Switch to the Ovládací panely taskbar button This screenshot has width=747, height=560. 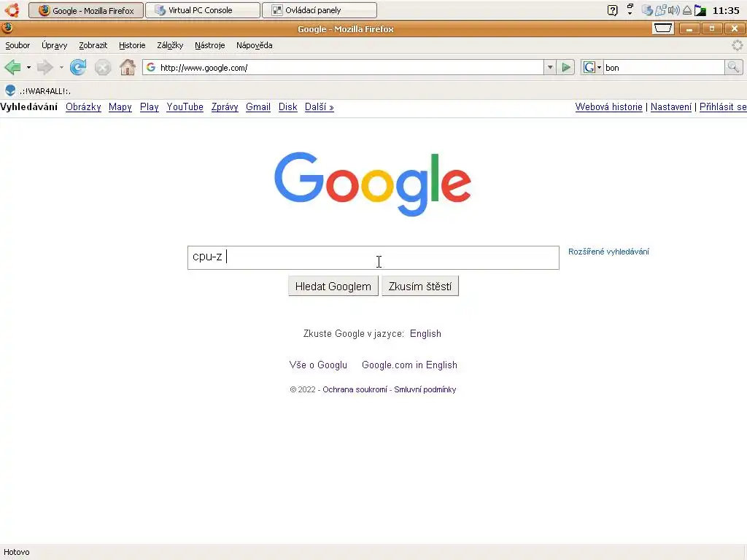click(x=320, y=10)
